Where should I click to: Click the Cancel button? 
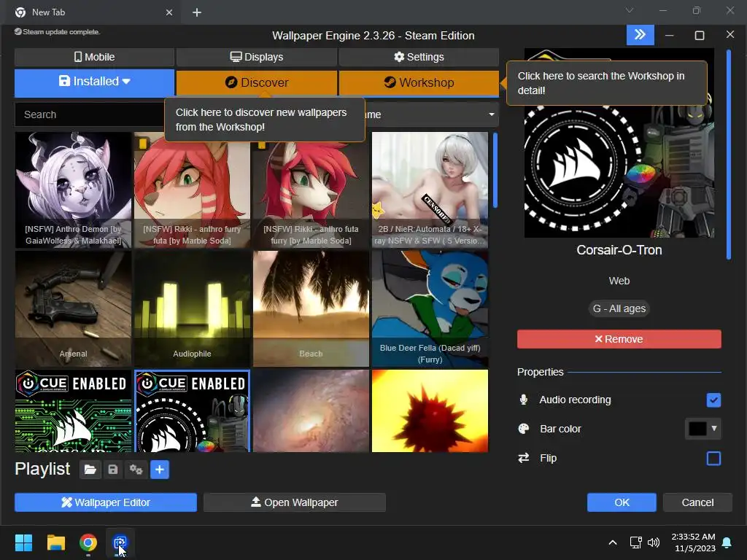coord(697,502)
